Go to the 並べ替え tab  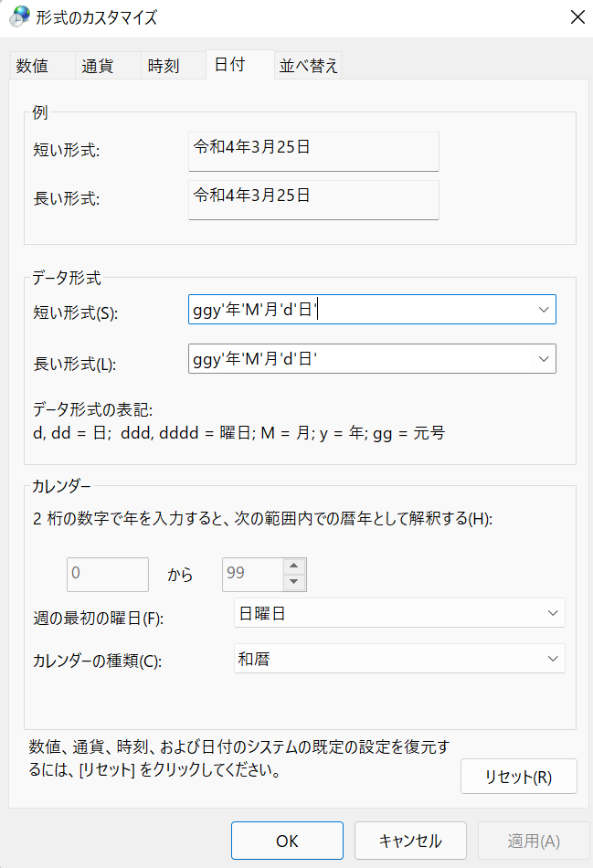click(308, 65)
